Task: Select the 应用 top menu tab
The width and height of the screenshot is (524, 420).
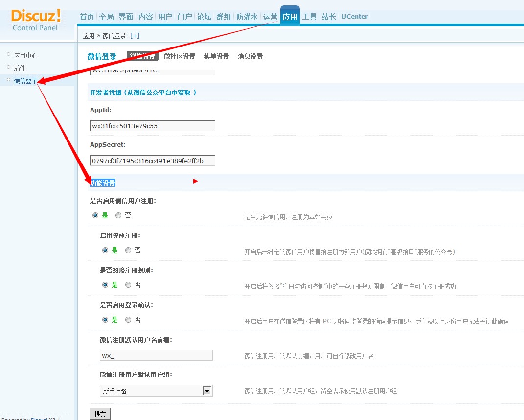Action: (x=290, y=16)
